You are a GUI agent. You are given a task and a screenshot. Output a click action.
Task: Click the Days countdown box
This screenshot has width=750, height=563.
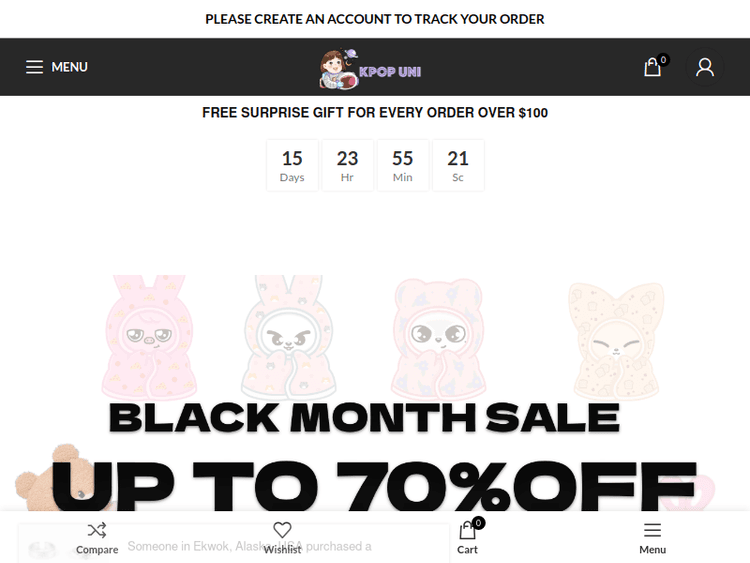292,165
